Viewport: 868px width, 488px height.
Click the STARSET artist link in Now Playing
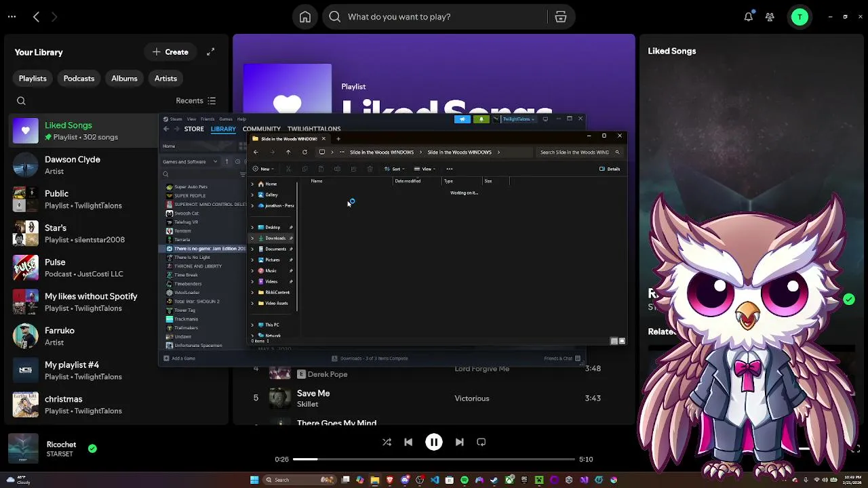pyautogui.click(x=60, y=454)
